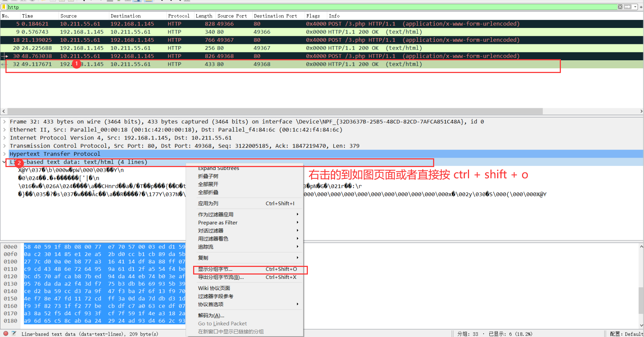Click the hex pane vertical scrollbar thumb

(641, 301)
